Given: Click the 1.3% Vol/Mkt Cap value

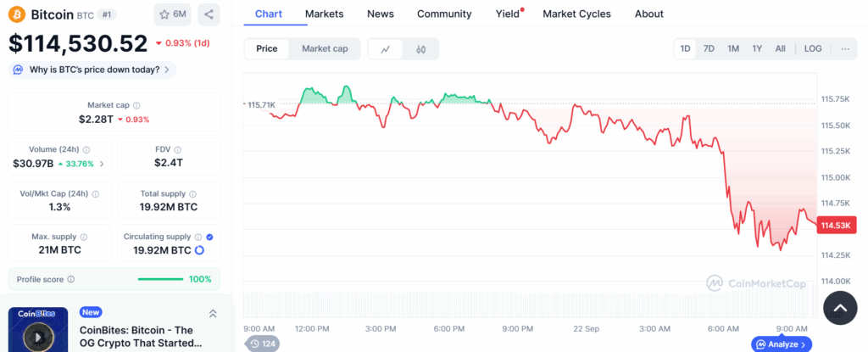Looking at the screenshot, I should click(x=60, y=207).
